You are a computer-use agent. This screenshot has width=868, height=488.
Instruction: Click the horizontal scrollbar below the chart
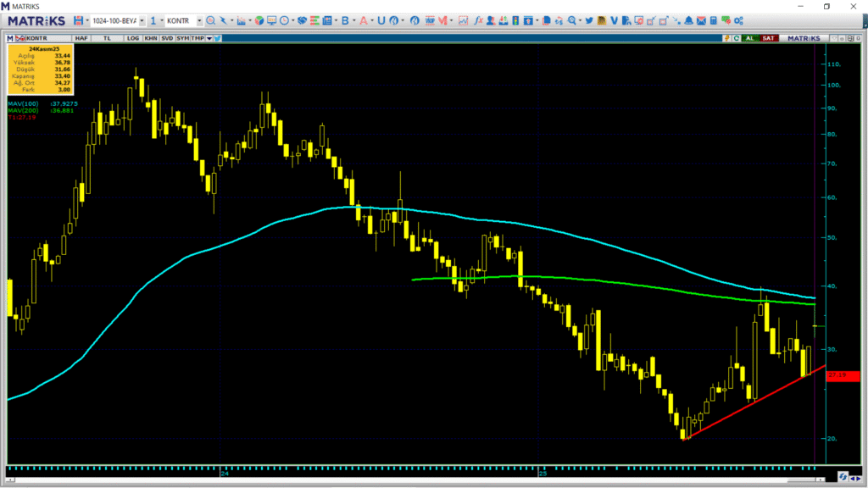[424, 480]
